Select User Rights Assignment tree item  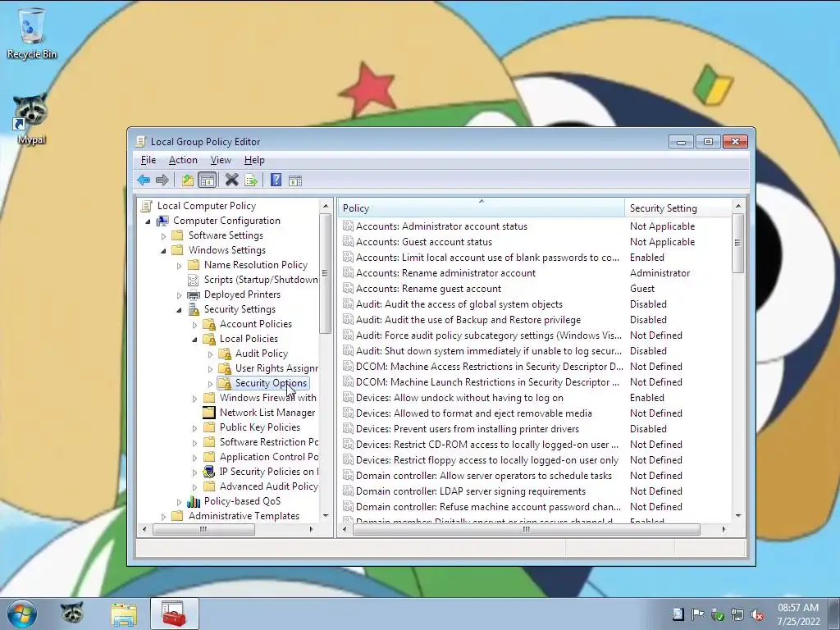(x=276, y=368)
